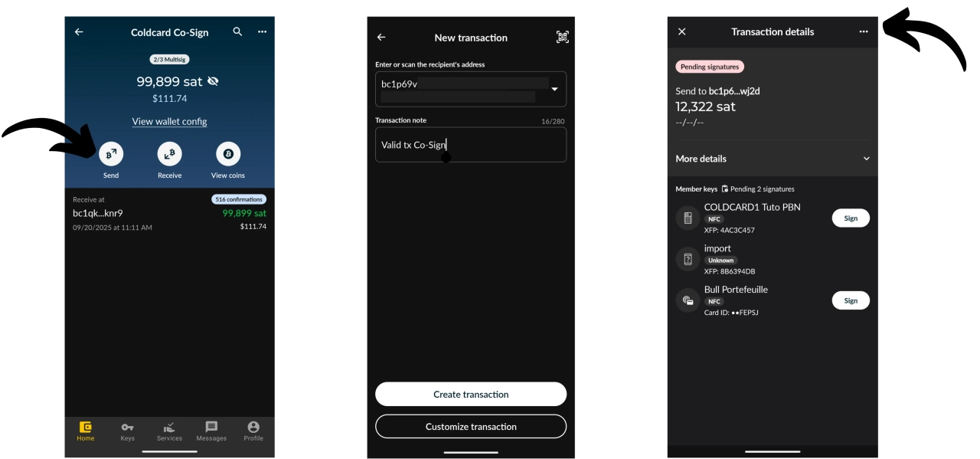The height and width of the screenshot is (459, 980).
Task: Click the 99,899 sat wallet balance
Action: [169, 81]
